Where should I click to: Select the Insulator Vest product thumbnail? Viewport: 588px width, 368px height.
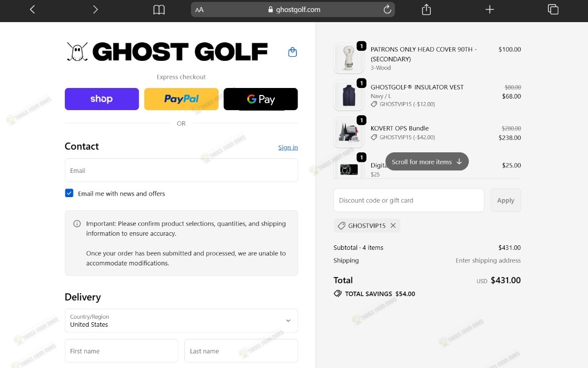(348, 96)
